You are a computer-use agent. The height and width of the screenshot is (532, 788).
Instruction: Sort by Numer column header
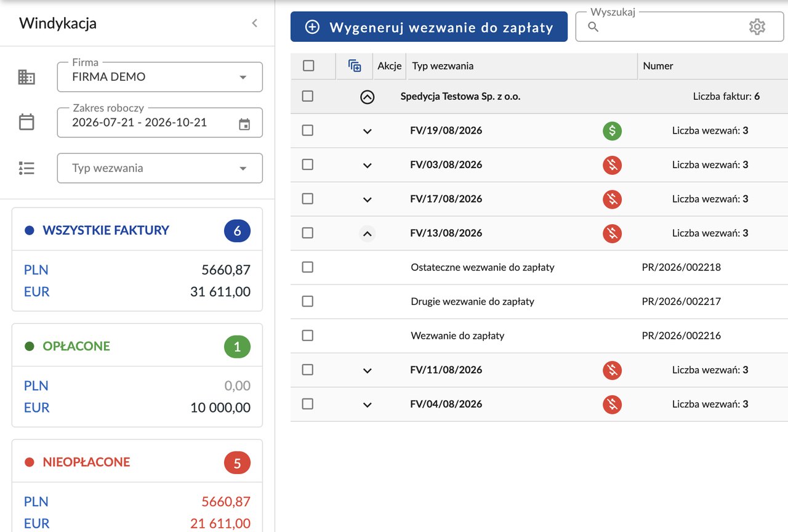(x=658, y=66)
